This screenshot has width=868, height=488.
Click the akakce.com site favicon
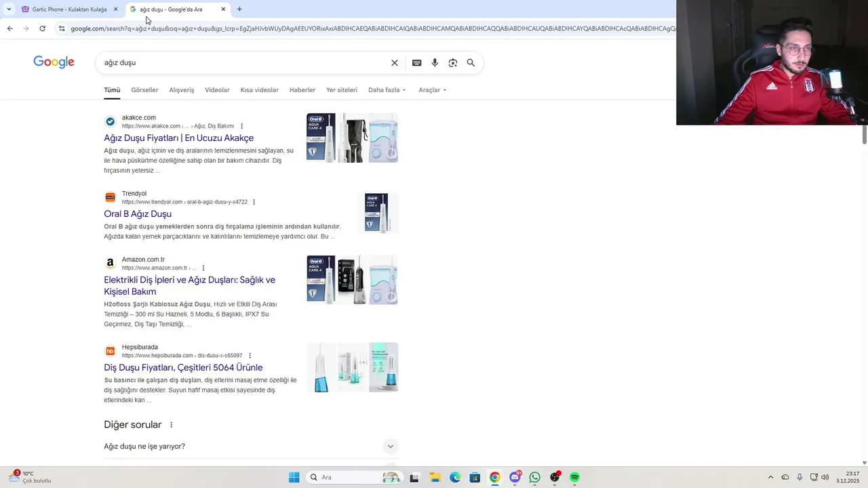110,121
